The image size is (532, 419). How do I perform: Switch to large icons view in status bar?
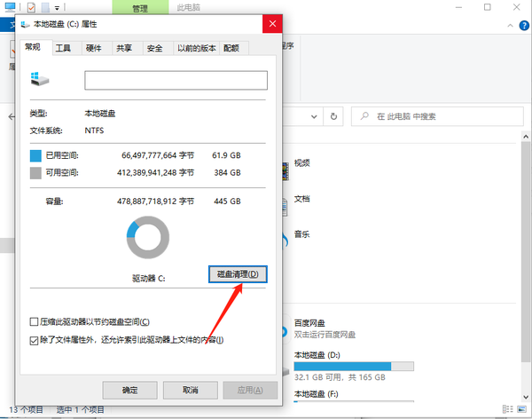522,409
